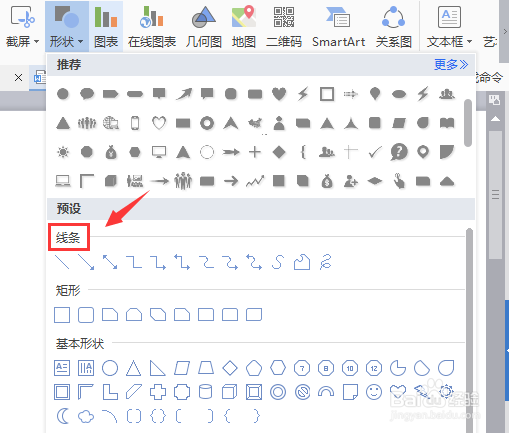Expand the 文本框 dropdown arrow

(x=469, y=42)
